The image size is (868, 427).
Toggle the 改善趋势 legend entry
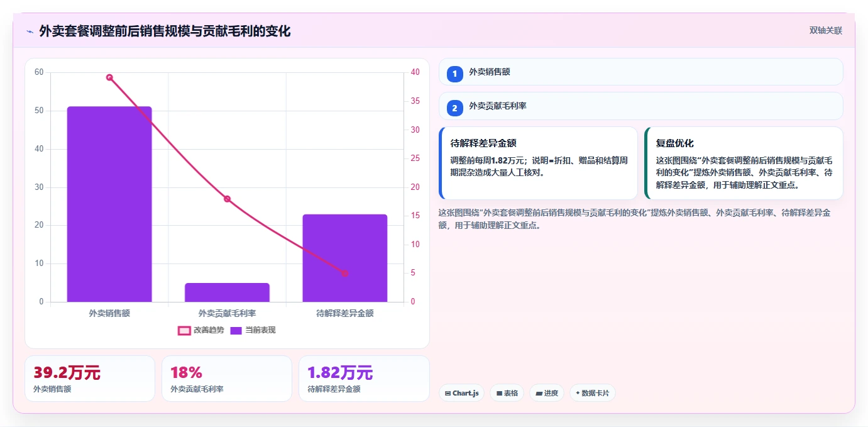(x=201, y=330)
